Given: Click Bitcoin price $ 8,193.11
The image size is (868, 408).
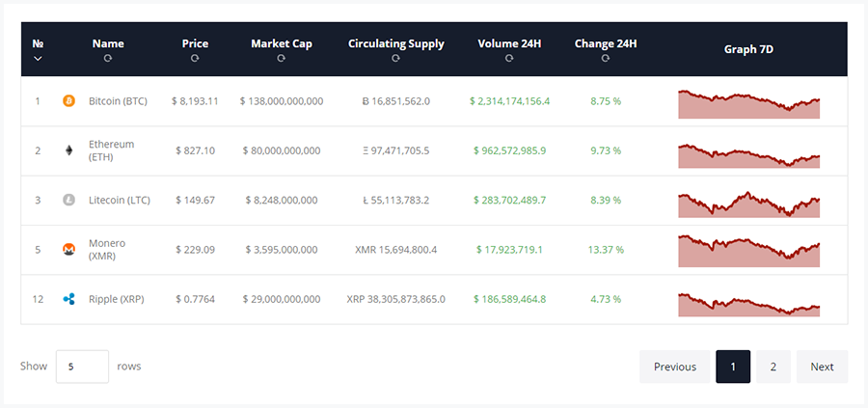Looking at the screenshot, I should [x=195, y=101].
